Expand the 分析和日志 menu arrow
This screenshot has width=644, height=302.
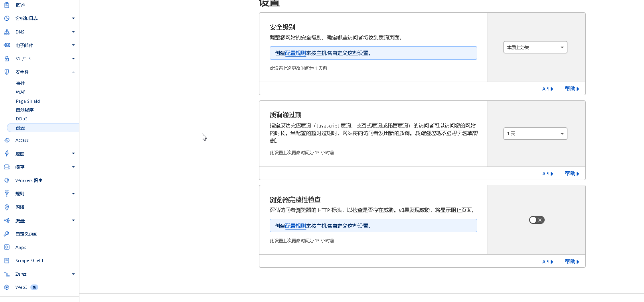[73, 18]
